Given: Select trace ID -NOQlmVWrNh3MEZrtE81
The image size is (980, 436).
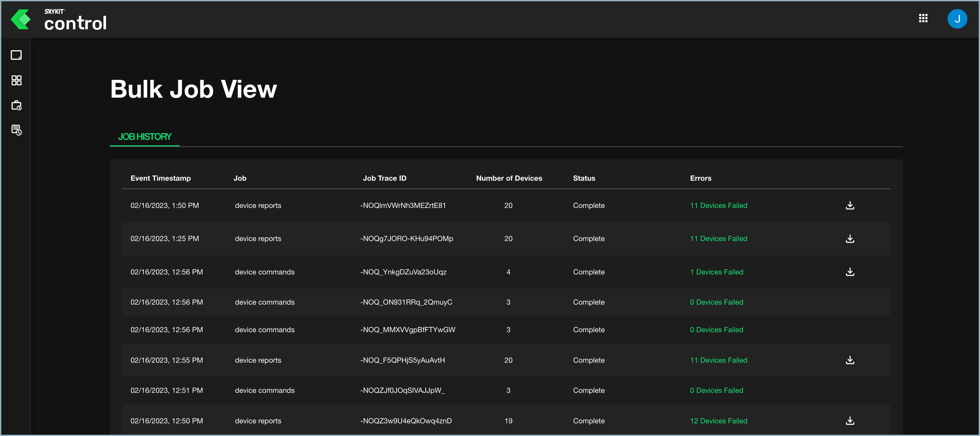Looking at the screenshot, I should (403, 205).
